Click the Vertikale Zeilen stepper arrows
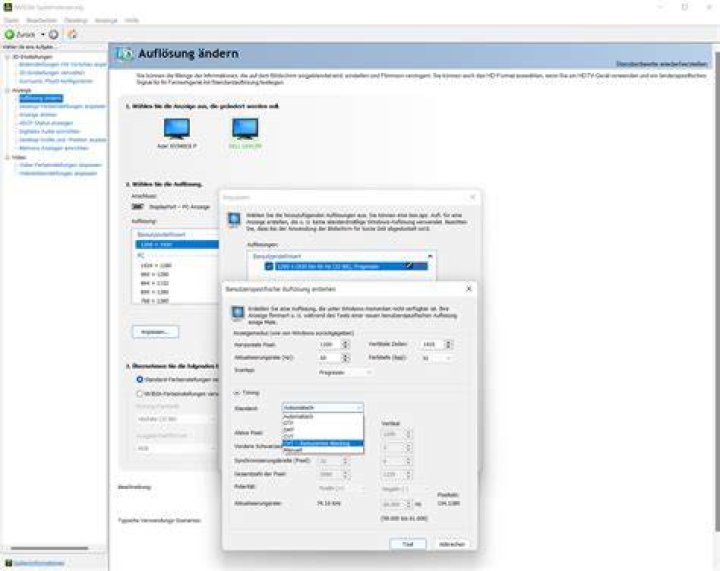 click(449, 344)
